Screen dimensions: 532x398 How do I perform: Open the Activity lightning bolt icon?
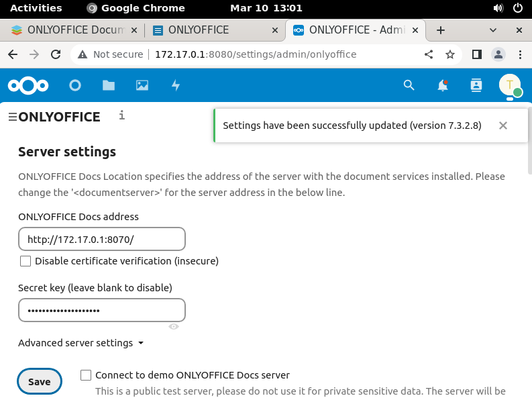click(x=176, y=85)
